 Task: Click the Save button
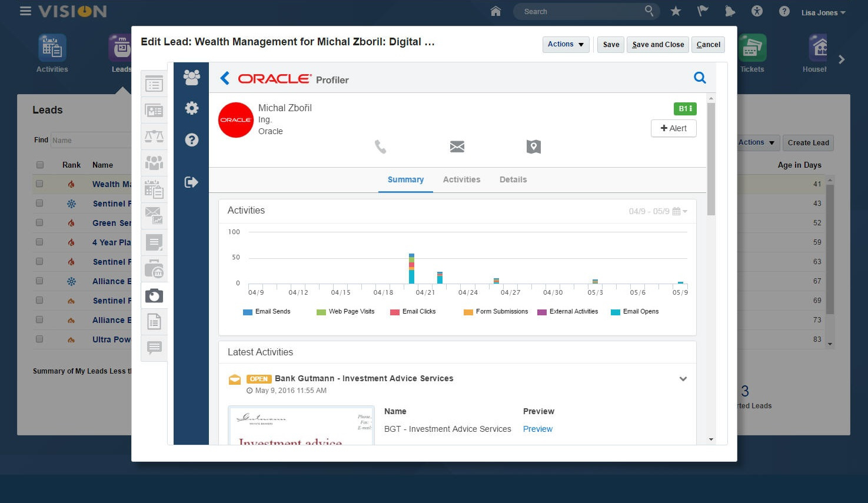click(611, 45)
